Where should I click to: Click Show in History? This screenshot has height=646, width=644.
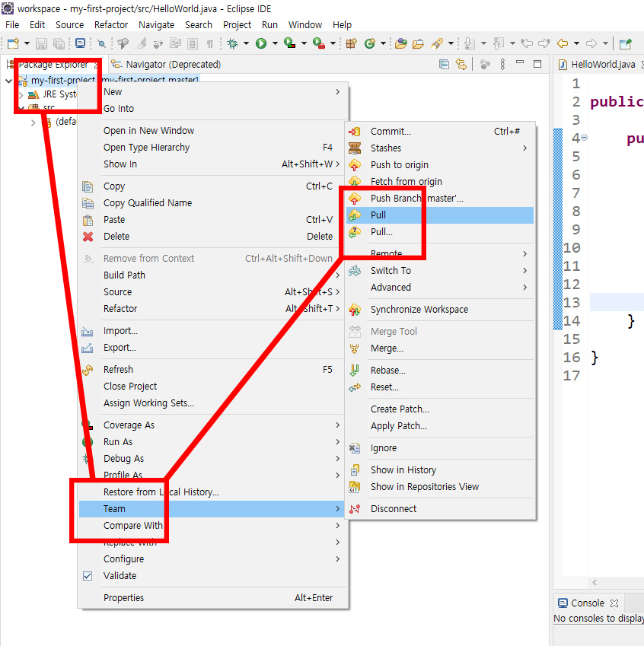[440, 470]
